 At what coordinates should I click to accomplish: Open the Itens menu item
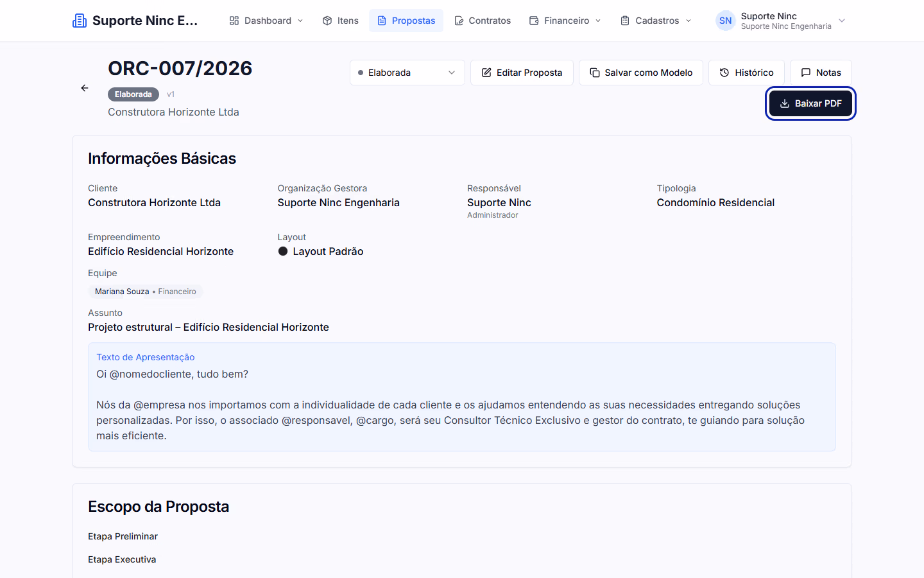point(341,21)
